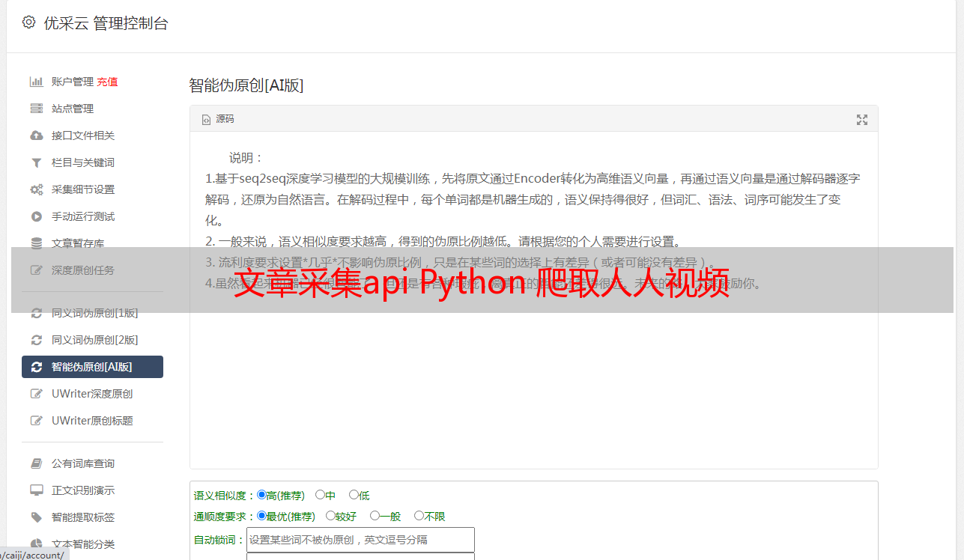This screenshot has width=964, height=560.
Task: Click the database icon for 文章暂存库
Action: click(x=36, y=243)
